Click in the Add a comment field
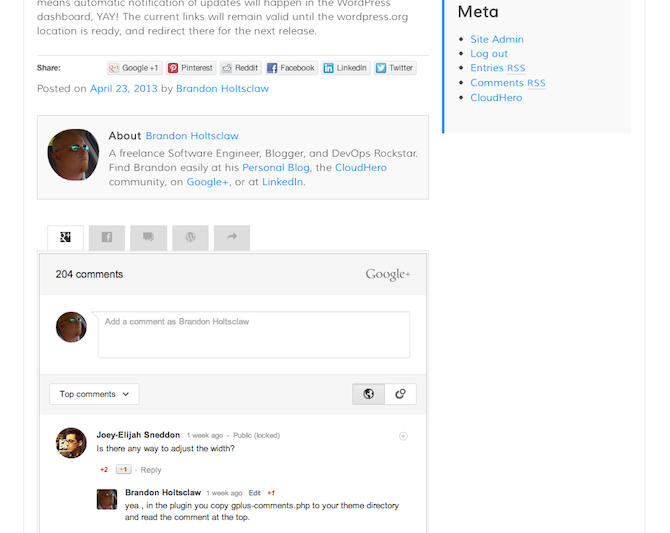 click(x=253, y=335)
